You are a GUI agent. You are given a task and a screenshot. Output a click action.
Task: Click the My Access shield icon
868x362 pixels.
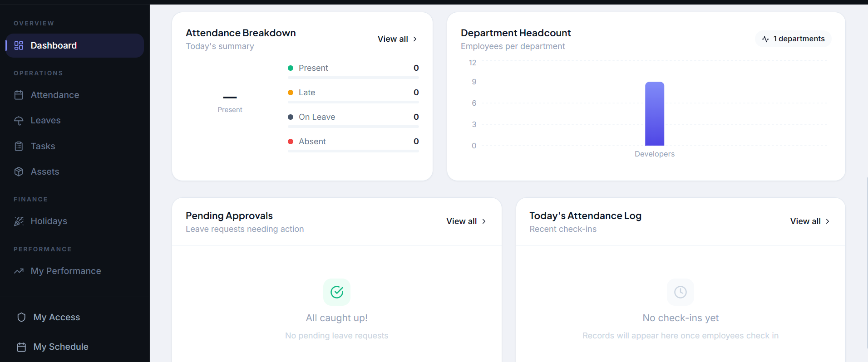click(21, 317)
